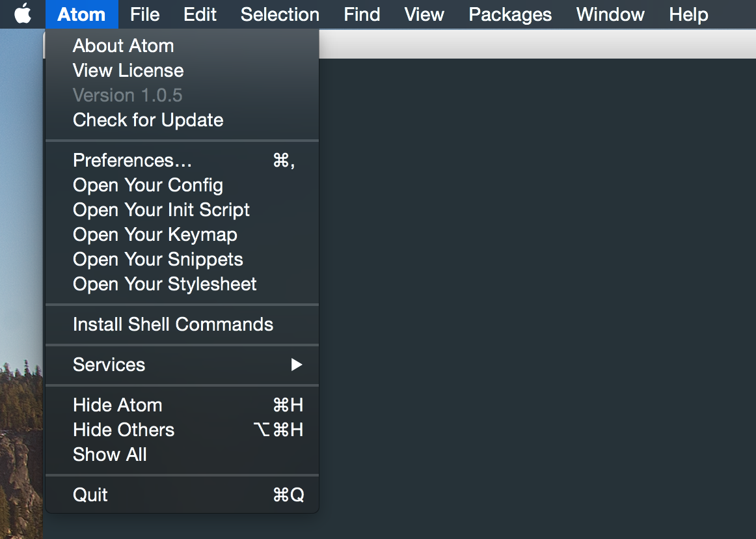Open the Window menu
The image size is (756, 539).
click(610, 14)
